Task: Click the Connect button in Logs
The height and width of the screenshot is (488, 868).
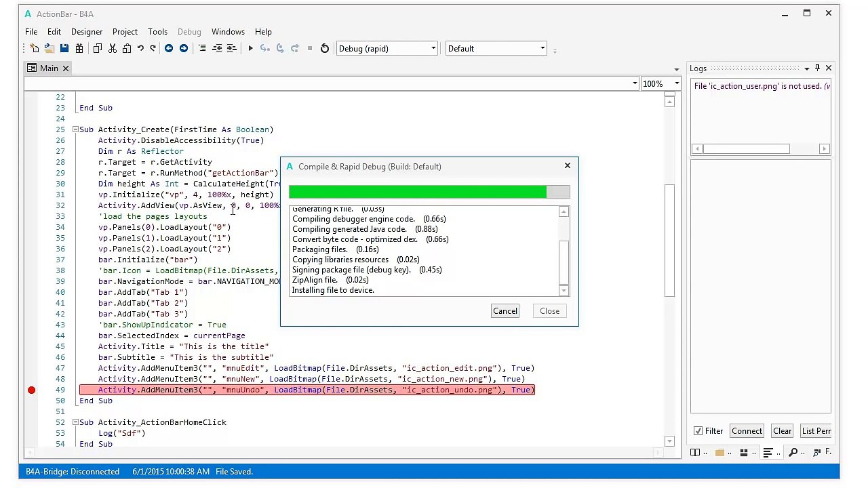Action: tap(747, 431)
